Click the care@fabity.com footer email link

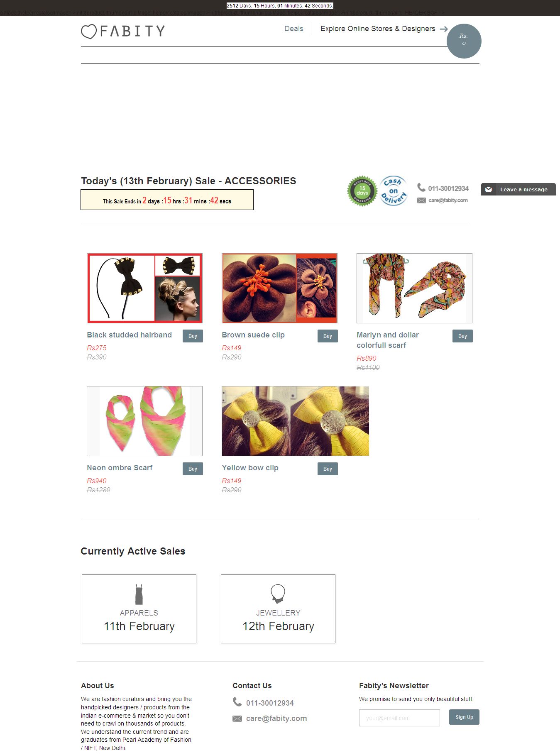point(276,718)
